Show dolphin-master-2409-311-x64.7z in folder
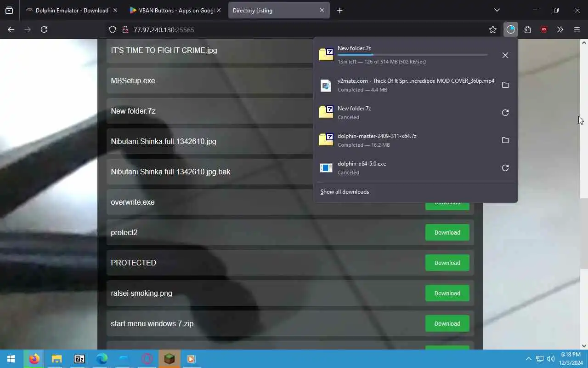Image resolution: width=588 pixels, height=368 pixels. point(505,140)
